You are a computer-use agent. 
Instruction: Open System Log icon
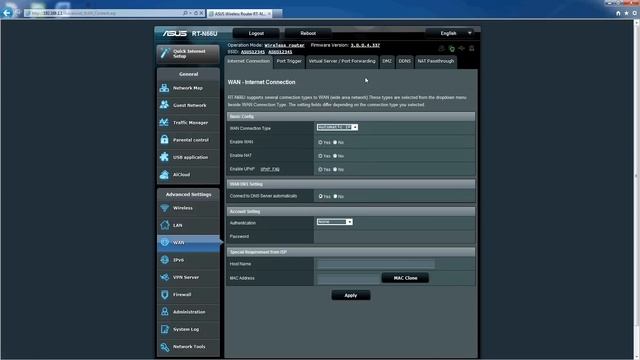(164, 329)
